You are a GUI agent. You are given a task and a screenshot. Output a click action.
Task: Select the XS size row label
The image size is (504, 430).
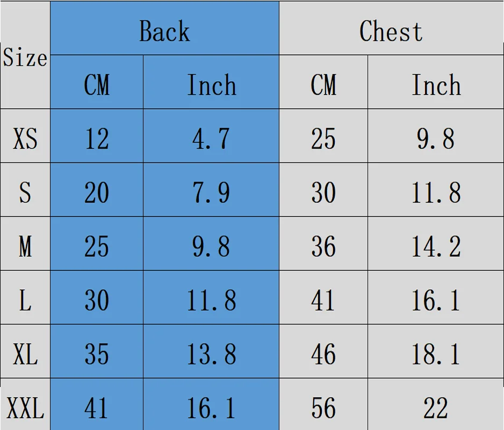(25, 139)
